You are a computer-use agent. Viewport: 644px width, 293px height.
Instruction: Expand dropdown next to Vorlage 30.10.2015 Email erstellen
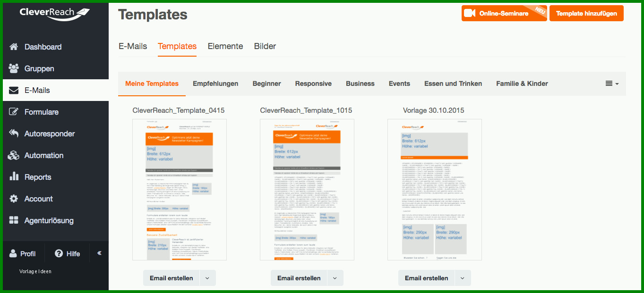click(463, 278)
